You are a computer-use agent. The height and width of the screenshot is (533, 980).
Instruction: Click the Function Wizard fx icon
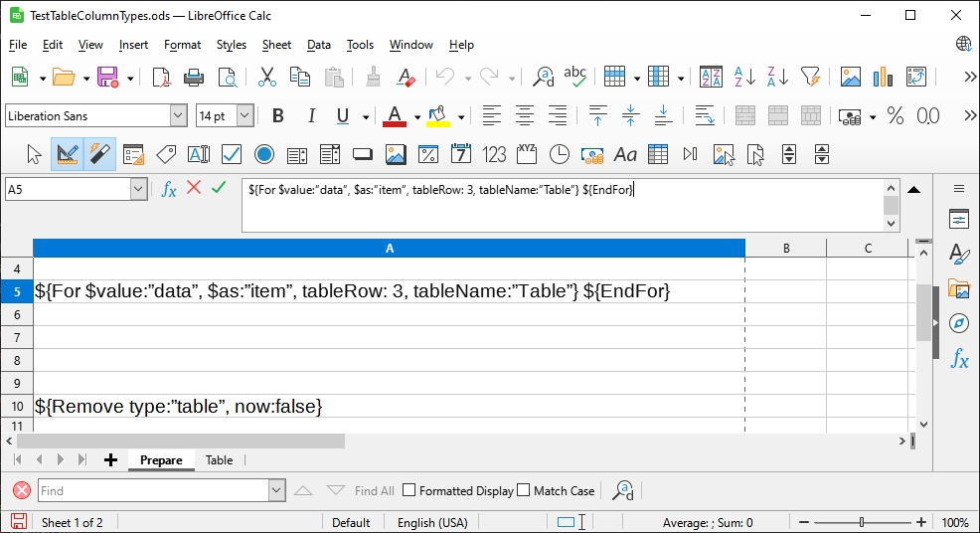click(169, 189)
